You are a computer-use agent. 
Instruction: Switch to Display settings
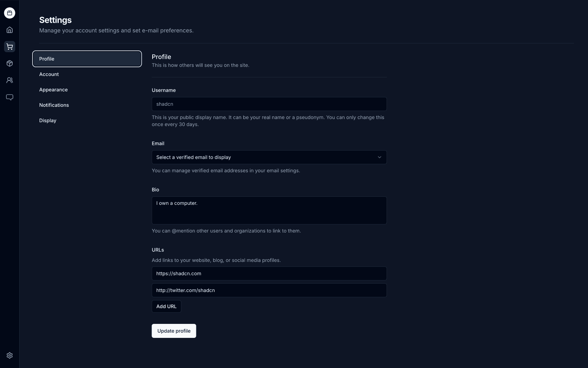(48, 120)
